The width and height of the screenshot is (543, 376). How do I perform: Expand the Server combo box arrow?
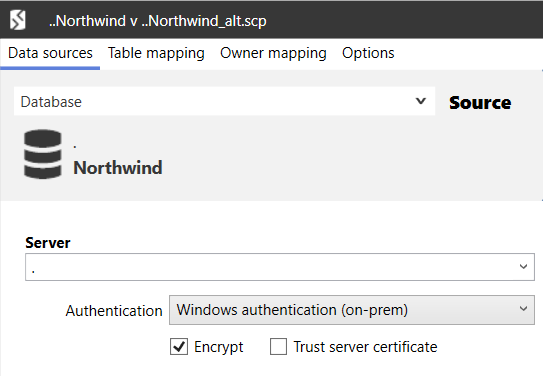tap(523, 267)
